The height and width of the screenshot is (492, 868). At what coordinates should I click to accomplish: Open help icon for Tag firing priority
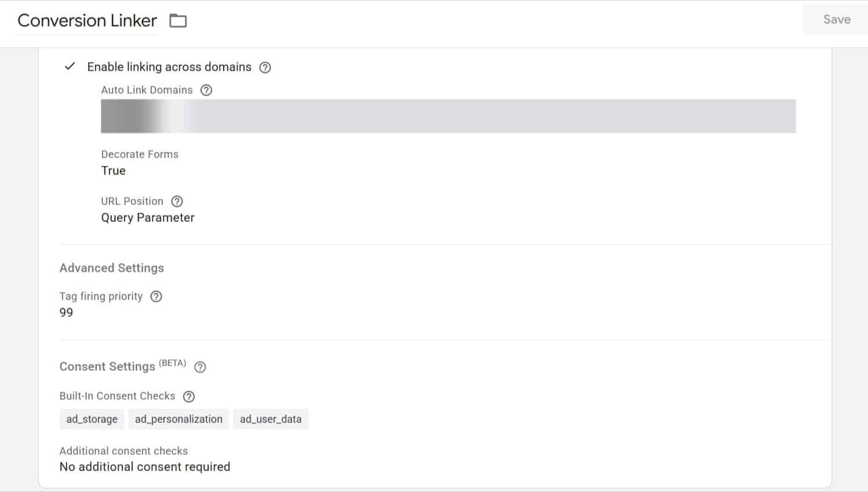click(x=156, y=297)
